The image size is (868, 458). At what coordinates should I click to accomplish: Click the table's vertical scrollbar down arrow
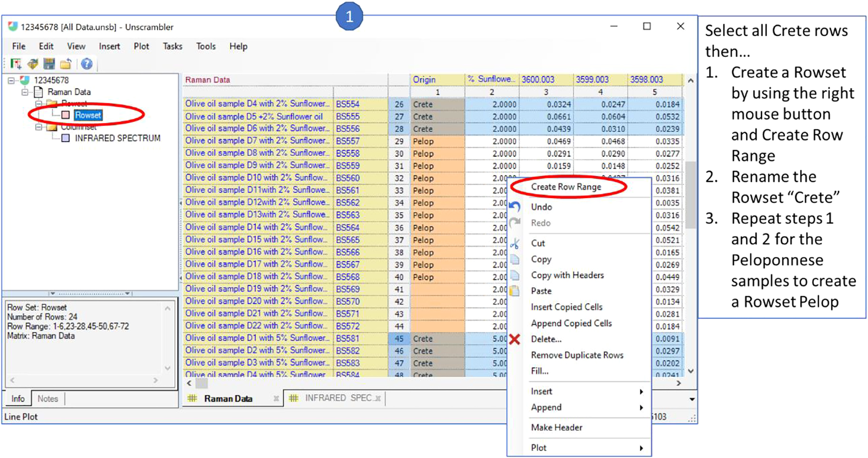(x=691, y=371)
